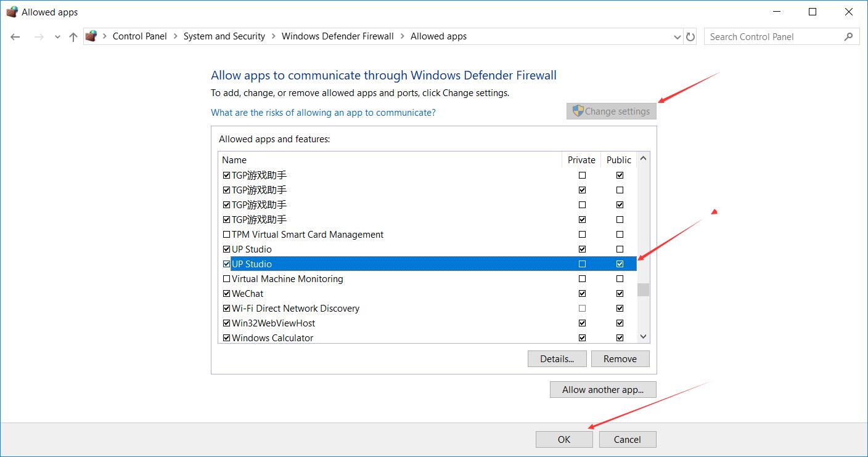
Task: Open the risks of allowing an app link
Action: pyautogui.click(x=323, y=113)
